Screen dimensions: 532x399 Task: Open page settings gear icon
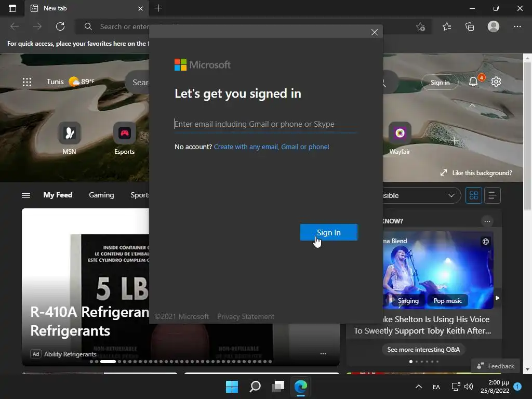(x=496, y=82)
